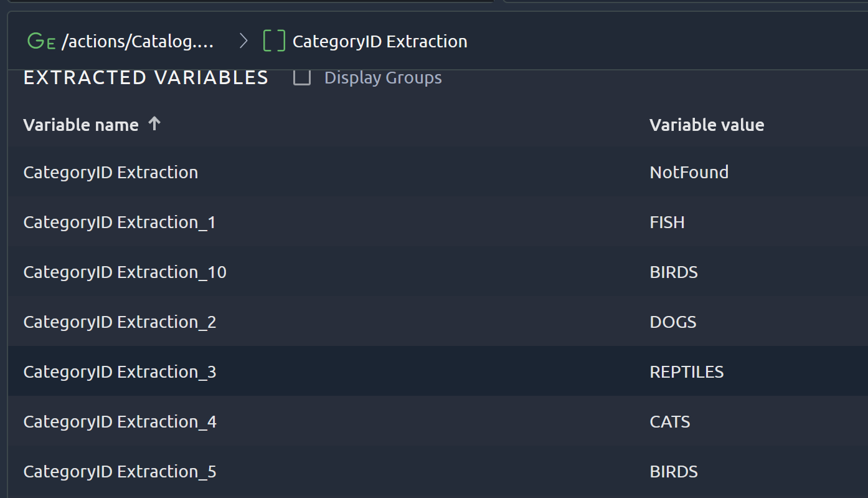Select the CategoryID Extraction breadcrumb item

[380, 42]
